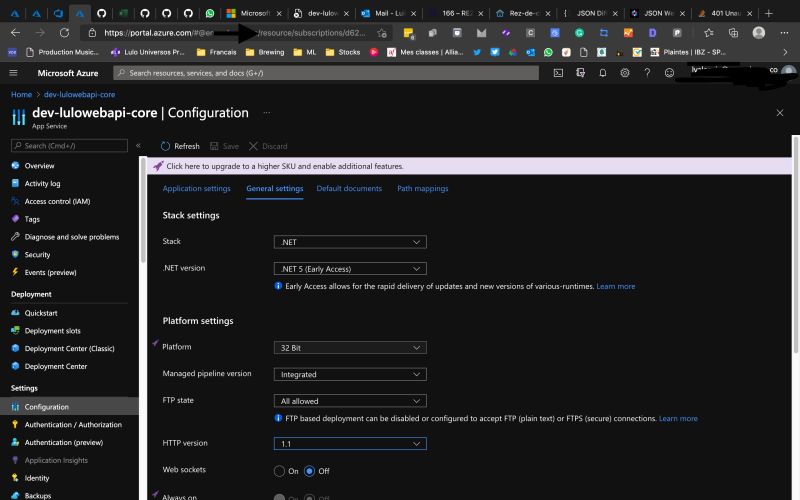Image resolution: width=800 pixels, height=500 pixels.
Task: Open Tags in the sidebar
Action: coord(32,219)
